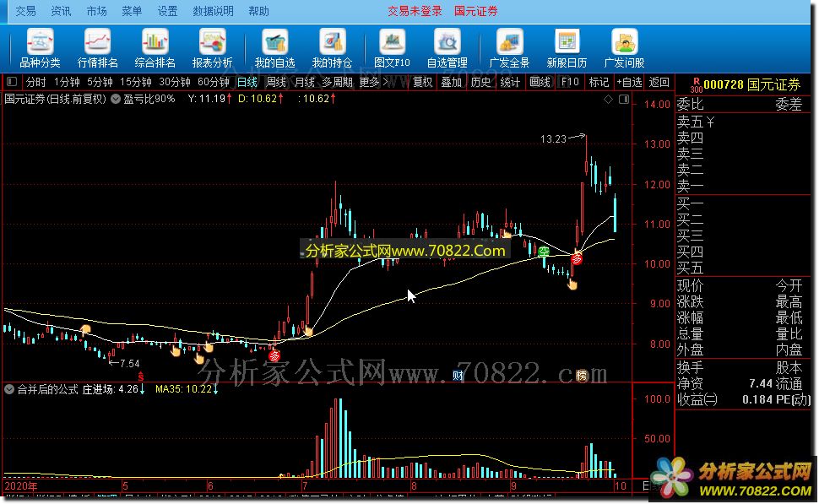Click the window layout icon at chart top right
Viewport: 819px width, 504px height.
[624, 100]
